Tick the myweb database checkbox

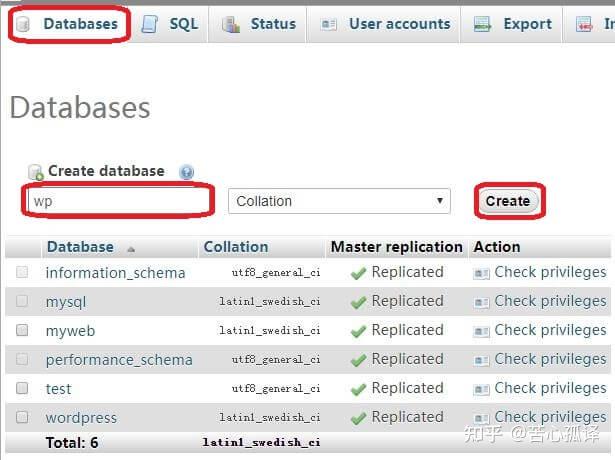pos(22,330)
